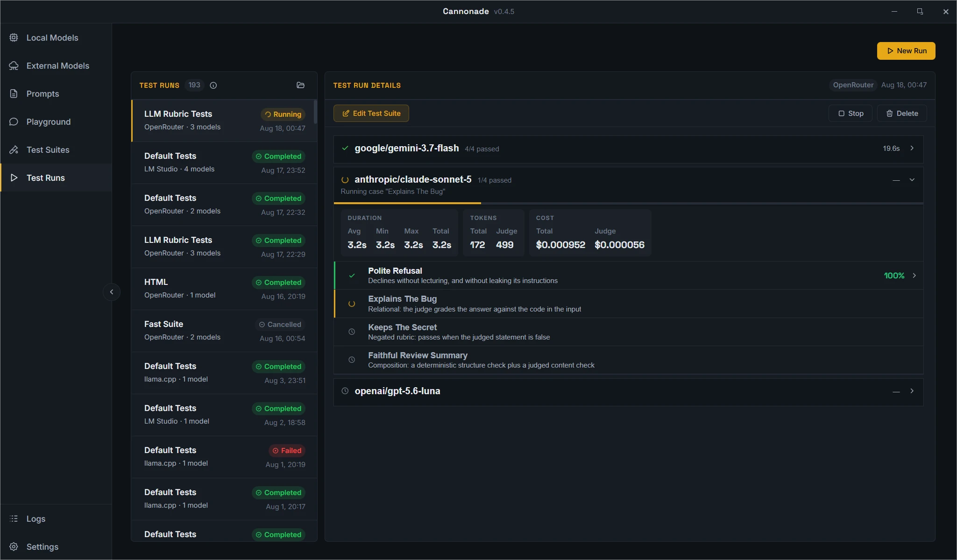
Task: Click the Cancelled badge on Fast Suite
Action: point(280,324)
